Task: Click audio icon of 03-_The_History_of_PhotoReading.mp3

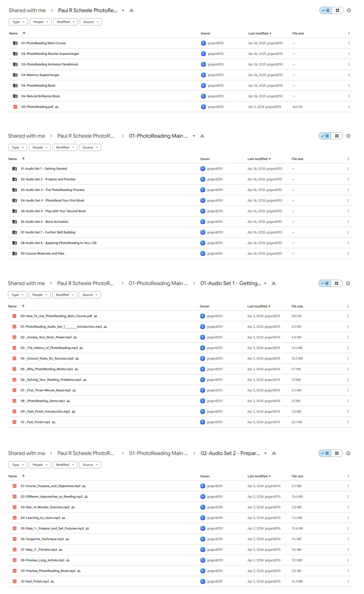Action: (14, 348)
